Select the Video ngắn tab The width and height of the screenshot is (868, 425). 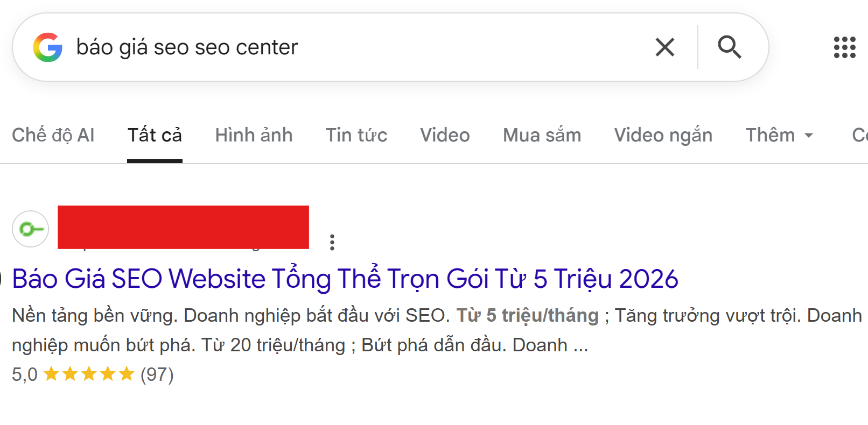[663, 135]
